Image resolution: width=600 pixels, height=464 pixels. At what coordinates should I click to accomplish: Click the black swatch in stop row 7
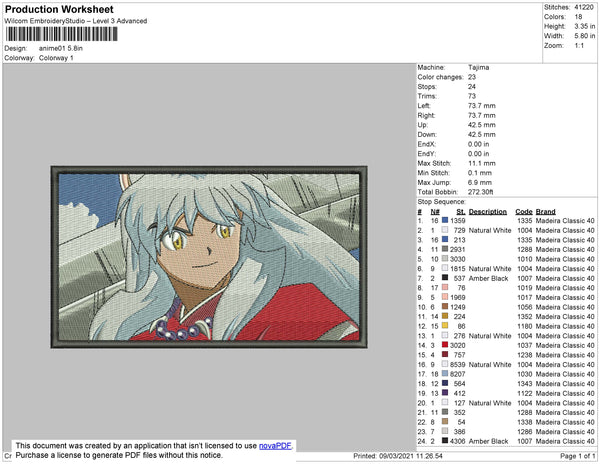click(x=445, y=278)
